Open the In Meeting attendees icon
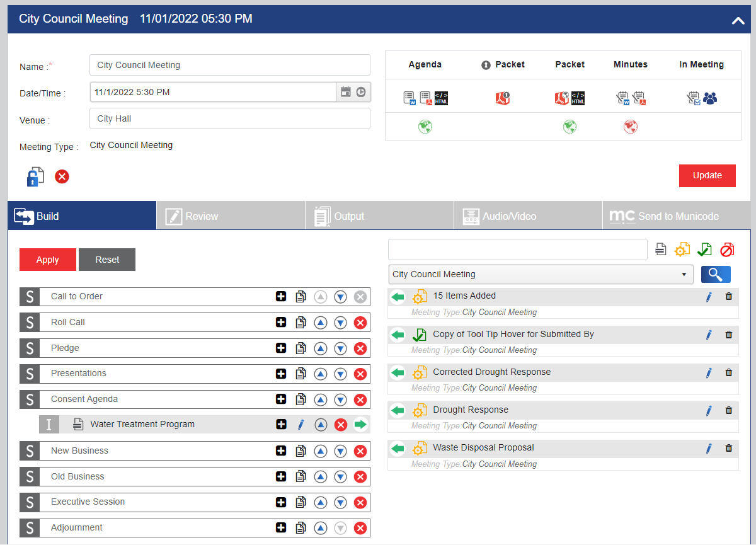Viewport: 756px width, 545px height. tap(710, 98)
